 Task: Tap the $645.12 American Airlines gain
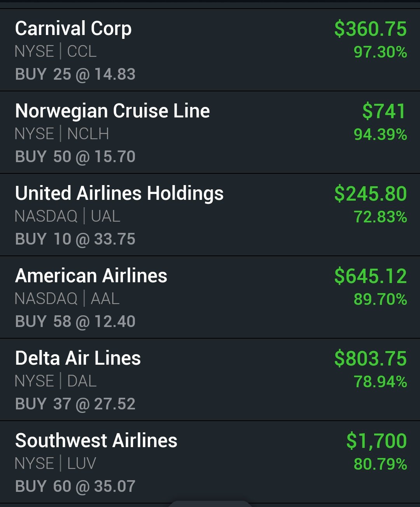coord(371,276)
